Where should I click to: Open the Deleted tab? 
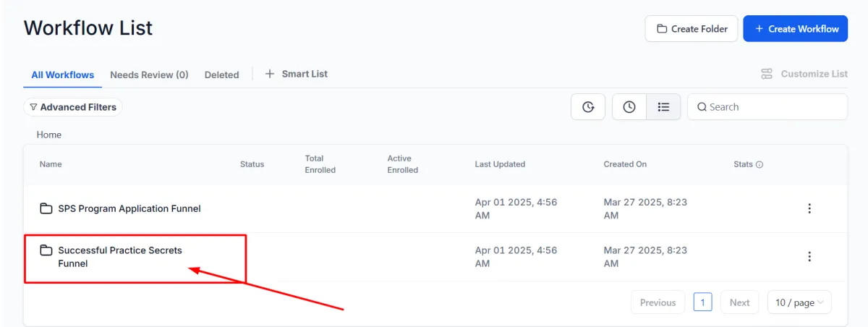(221, 75)
